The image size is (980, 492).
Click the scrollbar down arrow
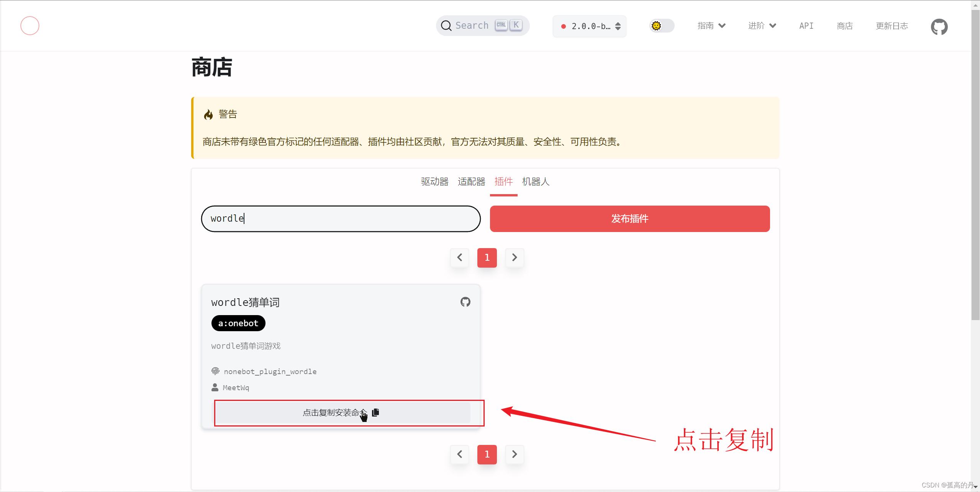coord(975,488)
